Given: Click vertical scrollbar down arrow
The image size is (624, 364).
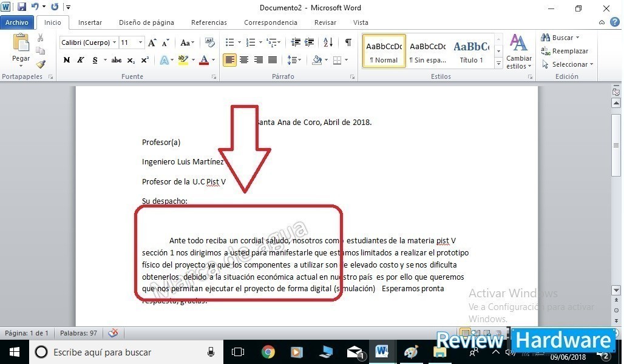Looking at the screenshot, I should click(616, 290).
